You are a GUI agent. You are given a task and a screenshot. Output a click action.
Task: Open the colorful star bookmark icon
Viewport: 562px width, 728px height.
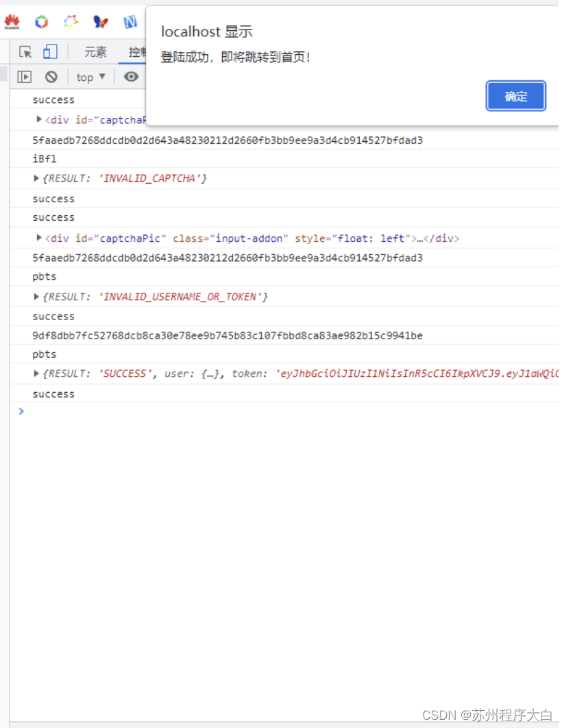(x=71, y=22)
